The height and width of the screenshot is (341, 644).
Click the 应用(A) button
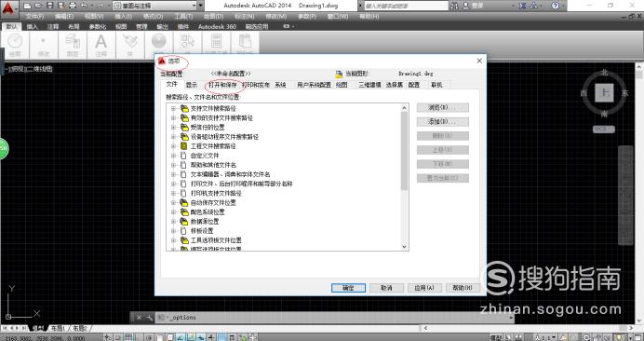pos(424,288)
